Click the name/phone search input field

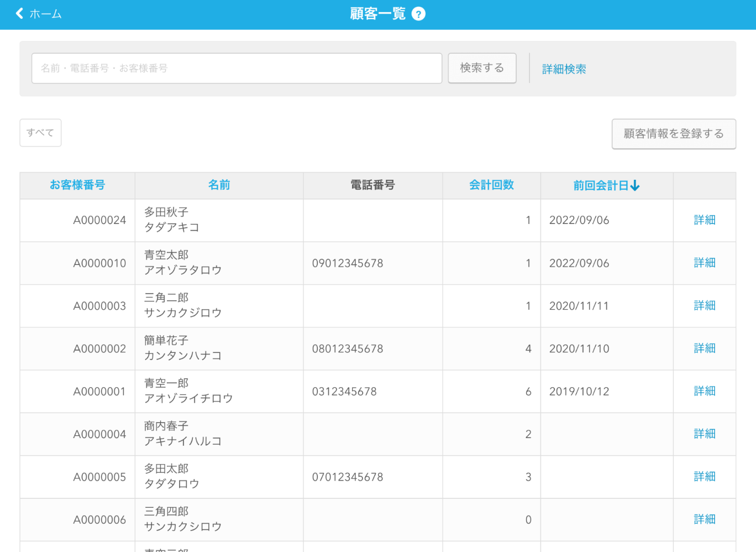pos(237,69)
